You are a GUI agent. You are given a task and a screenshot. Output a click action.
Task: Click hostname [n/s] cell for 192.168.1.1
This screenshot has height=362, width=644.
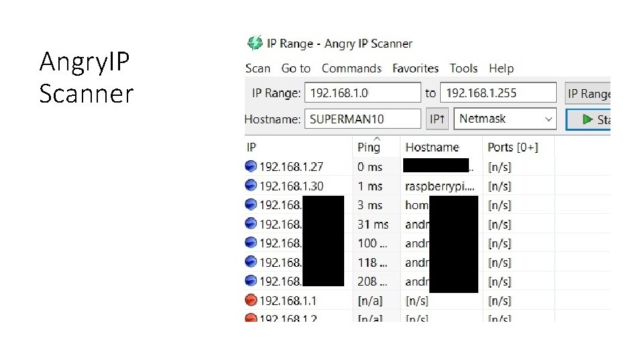pyautogui.click(x=417, y=301)
